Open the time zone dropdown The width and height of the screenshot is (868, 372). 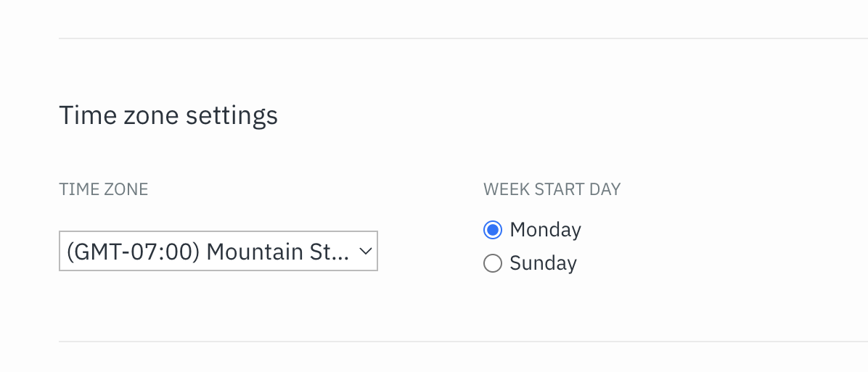[x=218, y=251]
